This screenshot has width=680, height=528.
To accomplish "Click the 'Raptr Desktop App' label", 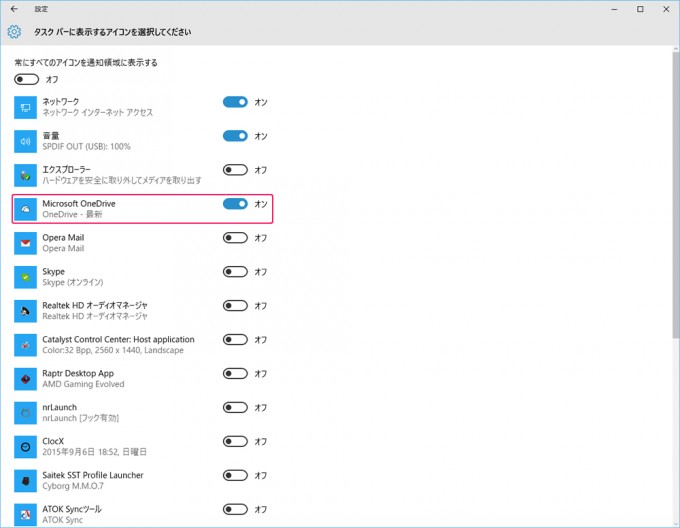I will click(78, 373).
